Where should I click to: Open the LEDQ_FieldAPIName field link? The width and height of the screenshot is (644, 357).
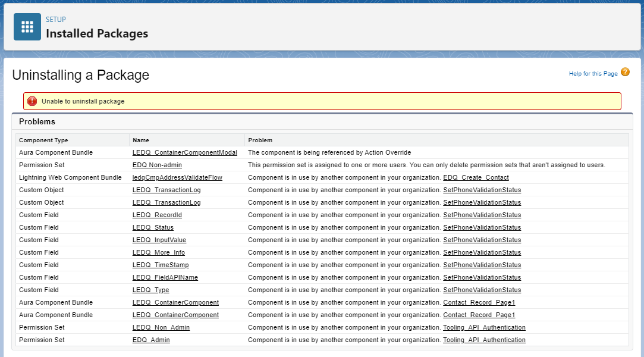click(x=165, y=277)
